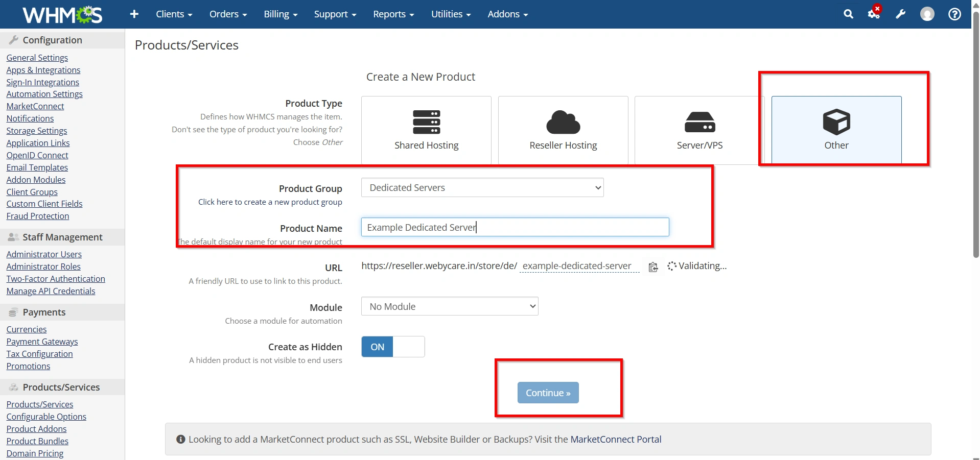Open Addon Modules link

pyautogui.click(x=36, y=180)
